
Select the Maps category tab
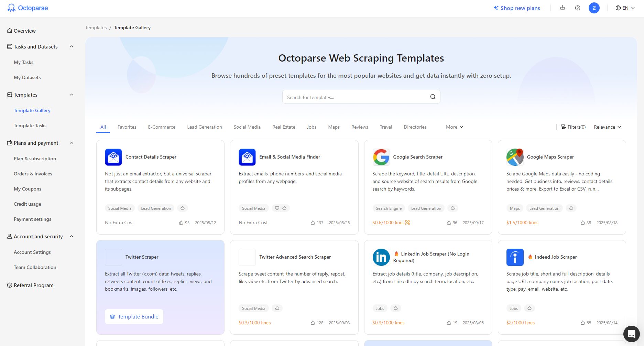coord(334,127)
